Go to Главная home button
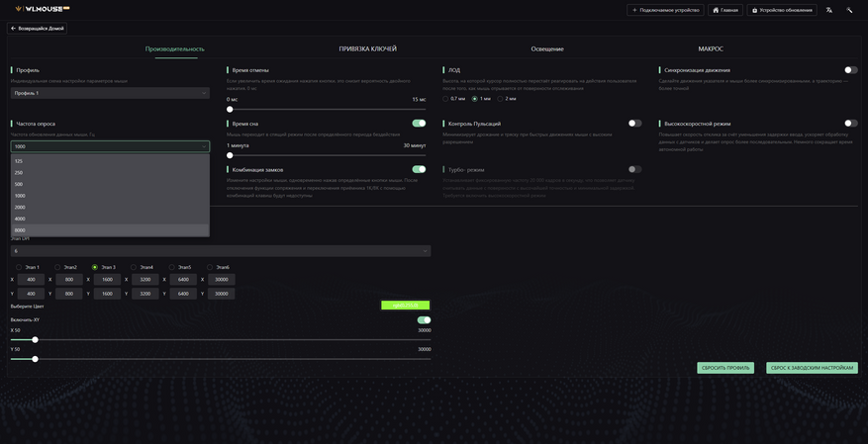Image resolution: width=868 pixels, height=444 pixels. [725, 10]
